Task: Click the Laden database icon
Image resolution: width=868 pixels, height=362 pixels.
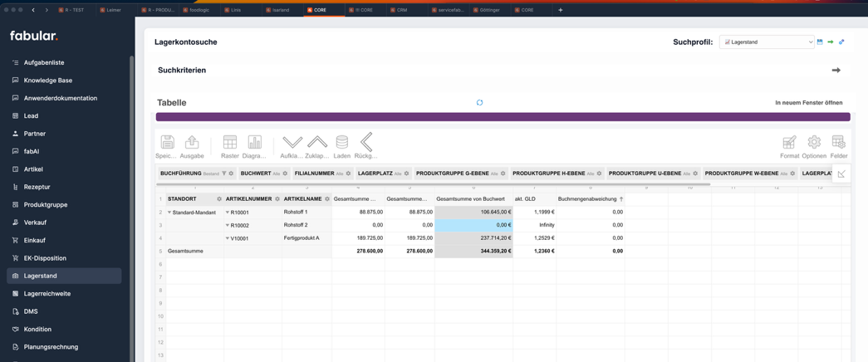Action: click(341, 143)
